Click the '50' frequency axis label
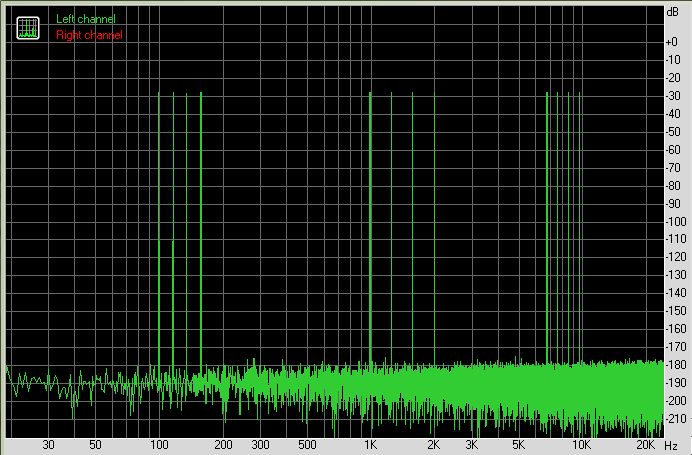The image size is (692, 455). click(x=95, y=445)
